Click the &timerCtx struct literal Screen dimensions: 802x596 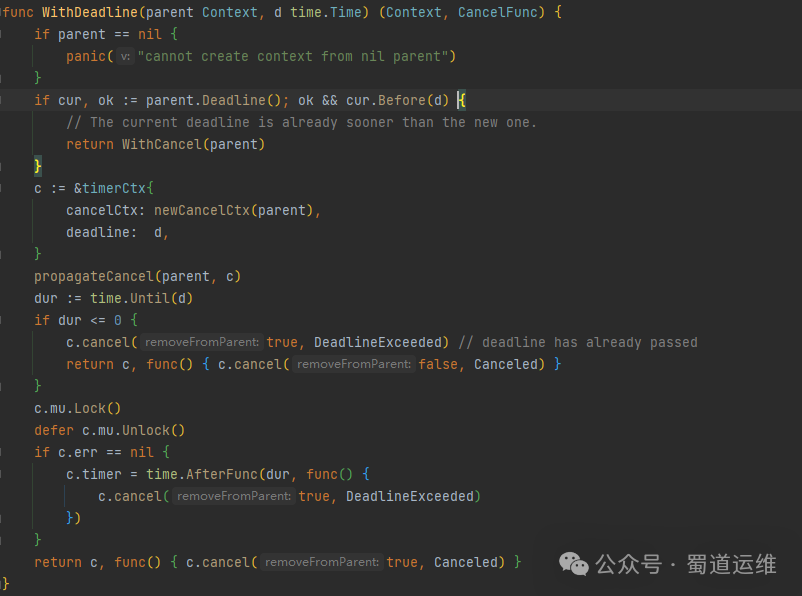point(114,188)
